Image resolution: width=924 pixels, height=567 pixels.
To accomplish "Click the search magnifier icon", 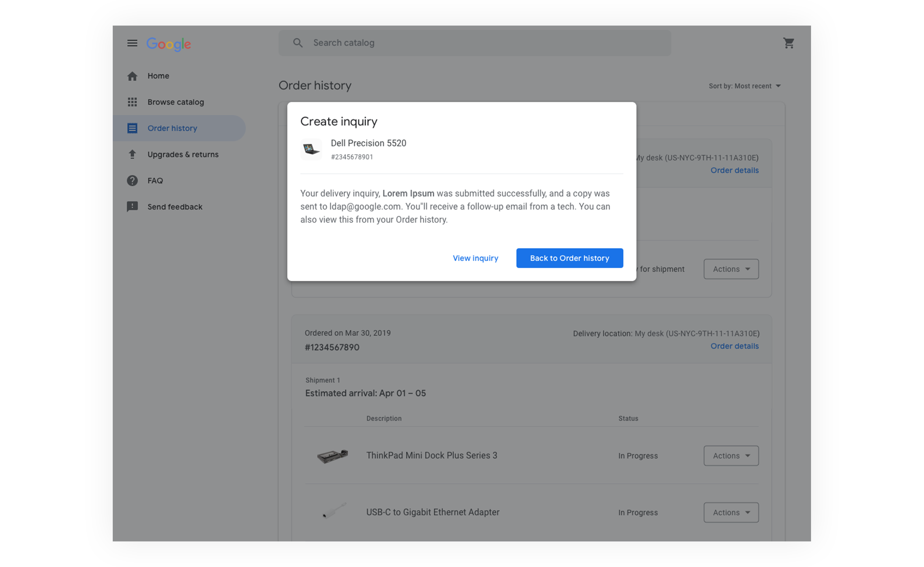I will tap(298, 43).
